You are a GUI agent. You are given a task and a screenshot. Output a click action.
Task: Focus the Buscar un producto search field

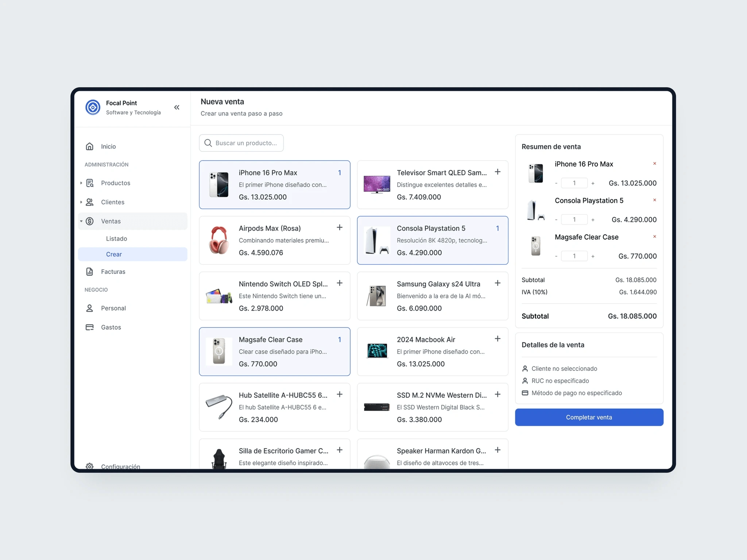pos(241,143)
